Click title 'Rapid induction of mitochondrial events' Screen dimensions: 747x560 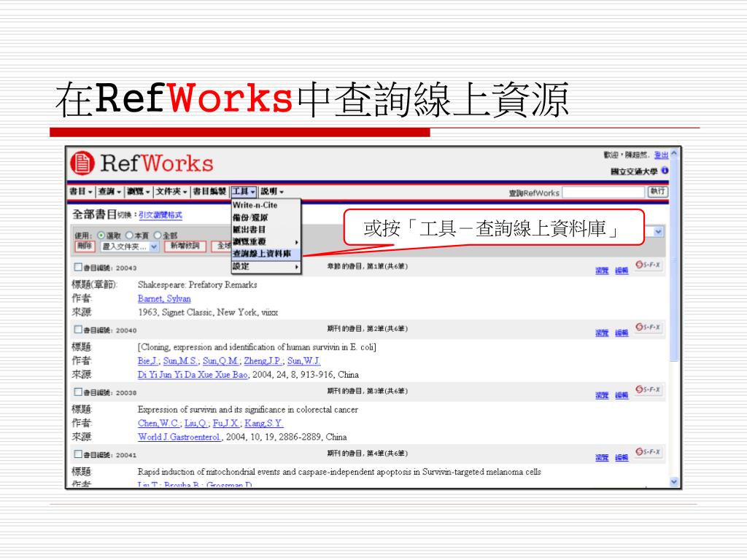click(x=339, y=472)
